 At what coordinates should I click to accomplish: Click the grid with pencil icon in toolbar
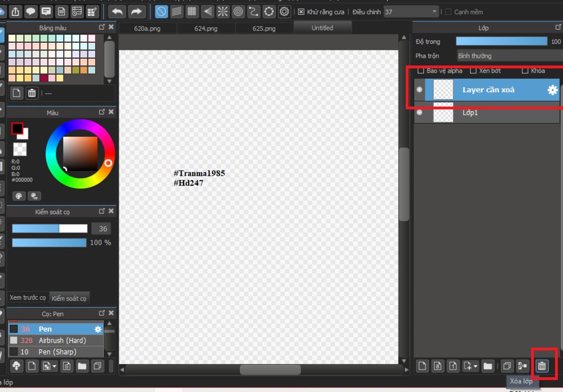tap(92, 12)
